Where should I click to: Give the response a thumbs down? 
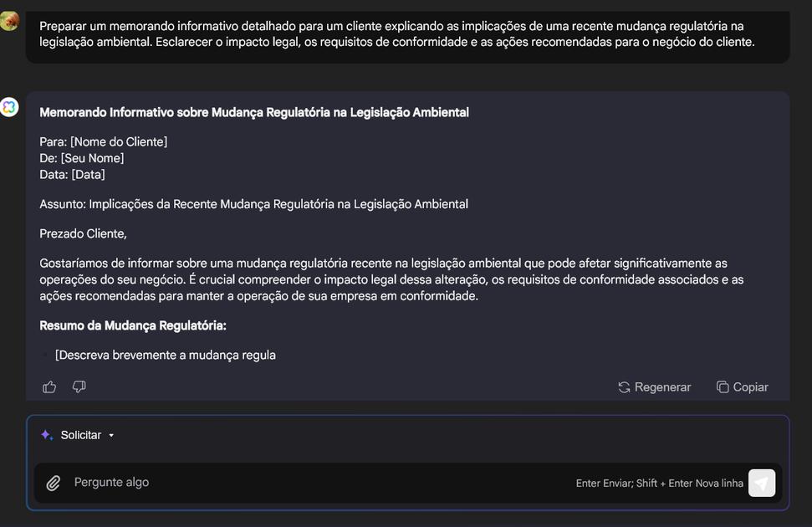[79, 386]
